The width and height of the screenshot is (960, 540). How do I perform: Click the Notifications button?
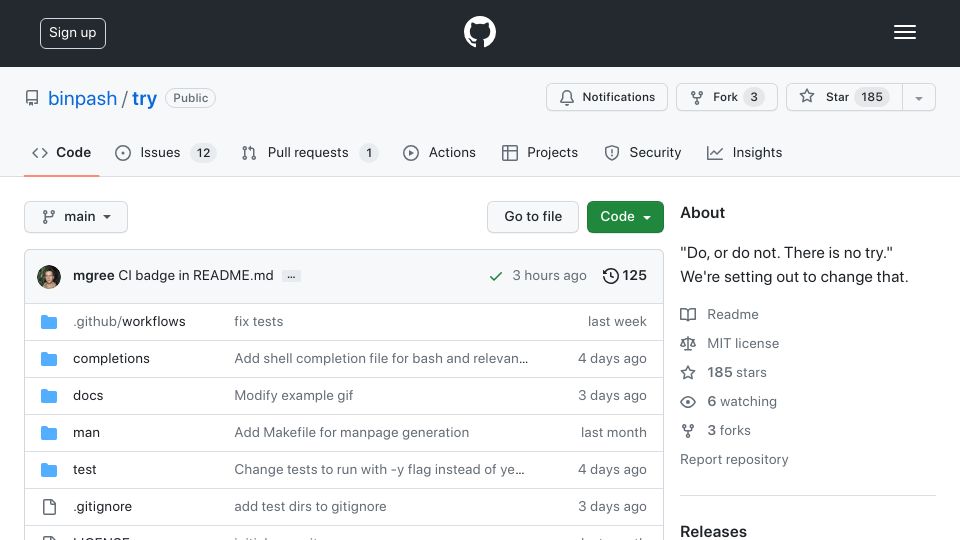tap(607, 97)
